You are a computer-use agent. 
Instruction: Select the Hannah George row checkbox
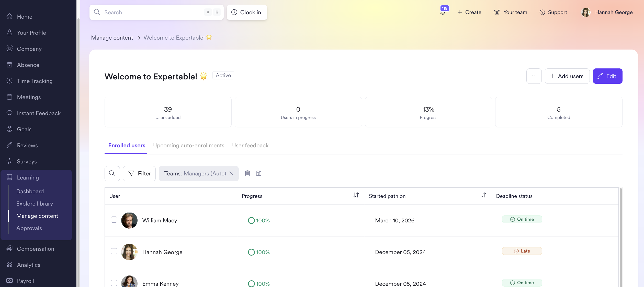click(x=114, y=251)
